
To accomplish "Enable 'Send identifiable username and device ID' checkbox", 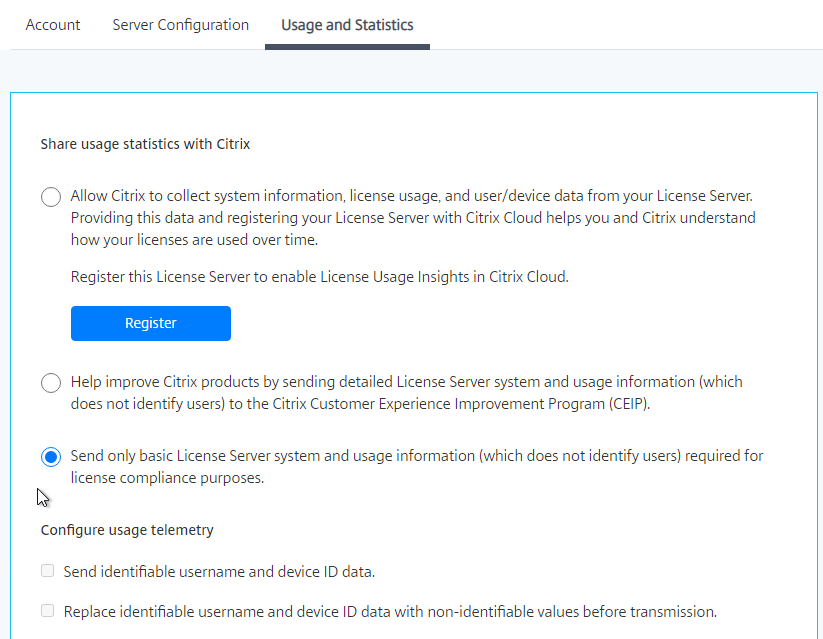I will pos(47,571).
